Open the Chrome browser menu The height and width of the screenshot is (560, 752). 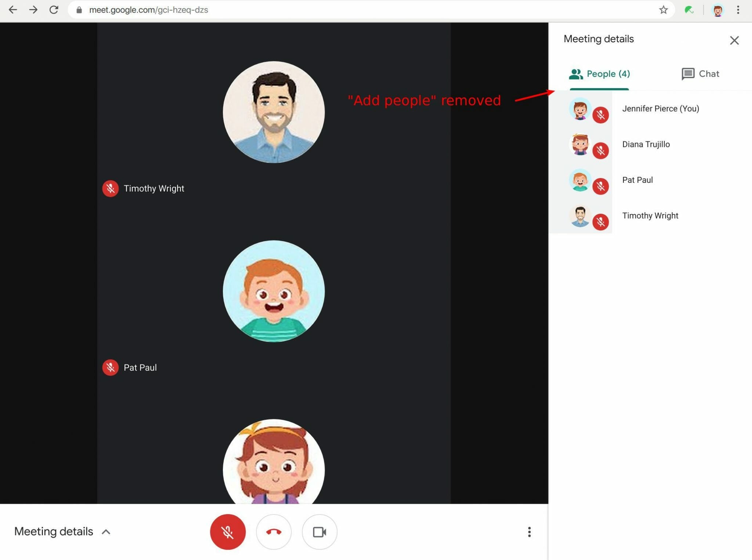738,10
